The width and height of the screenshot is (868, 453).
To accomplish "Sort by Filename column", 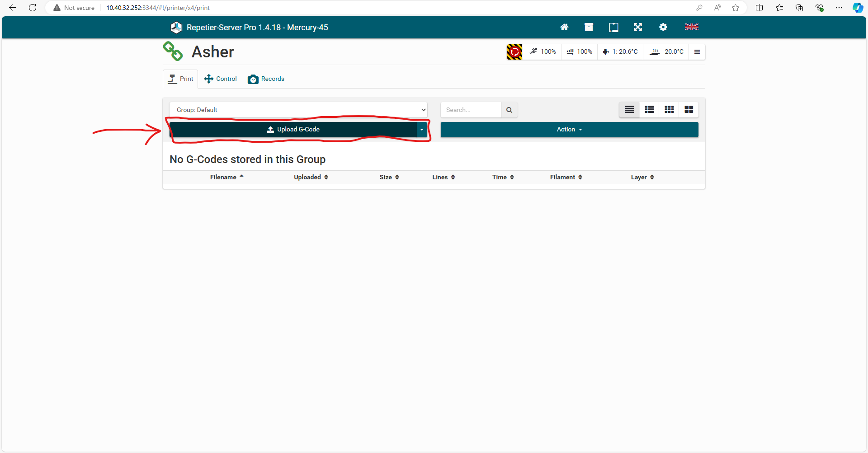I will click(x=227, y=177).
